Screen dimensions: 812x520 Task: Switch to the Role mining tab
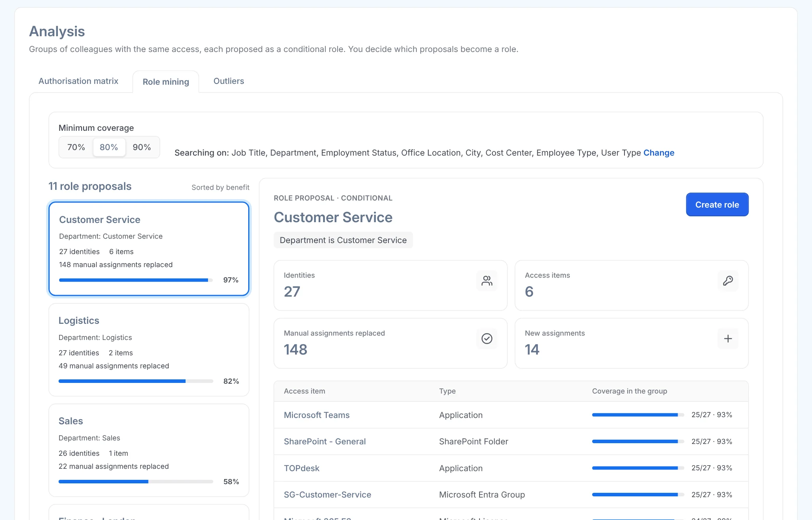(x=166, y=82)
